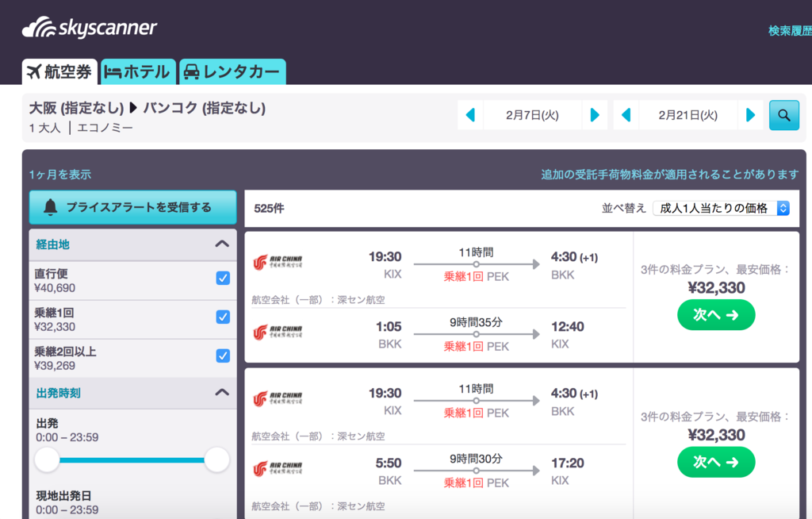Click the 12:40 arrival time at KIX
This screenshot has height=519, width=812.
(x=568, y=327)
